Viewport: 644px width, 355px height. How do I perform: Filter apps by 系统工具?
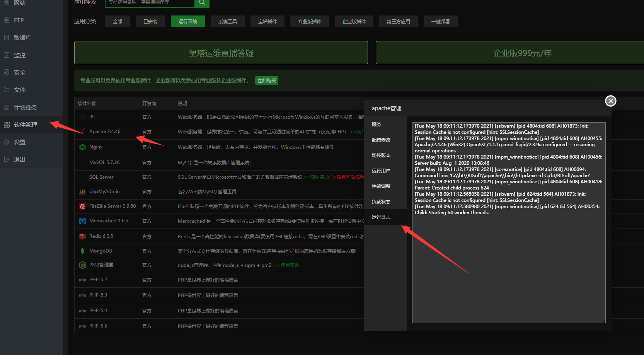pyautogui.click(x=228, y=21)
